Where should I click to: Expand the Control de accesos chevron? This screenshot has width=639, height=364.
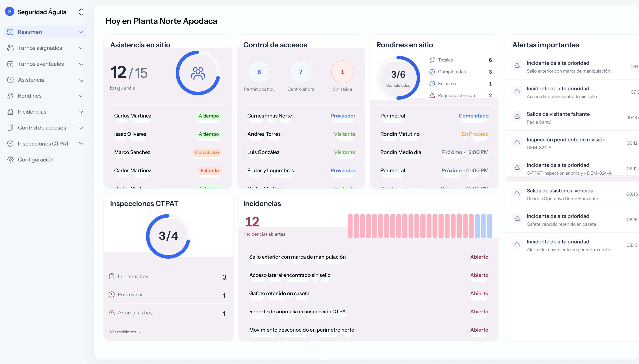[81, 128]
